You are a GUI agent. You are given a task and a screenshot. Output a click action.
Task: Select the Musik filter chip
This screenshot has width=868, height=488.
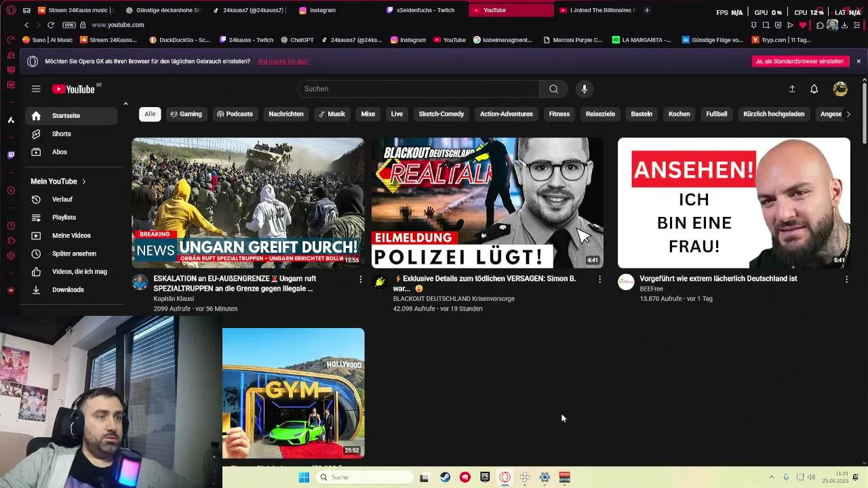point(332,114)
